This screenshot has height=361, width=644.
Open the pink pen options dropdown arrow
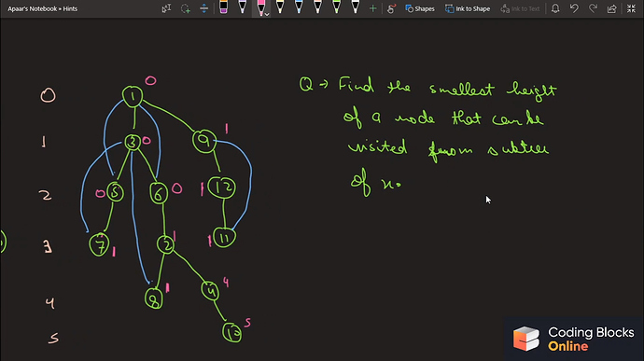point(267,14)
